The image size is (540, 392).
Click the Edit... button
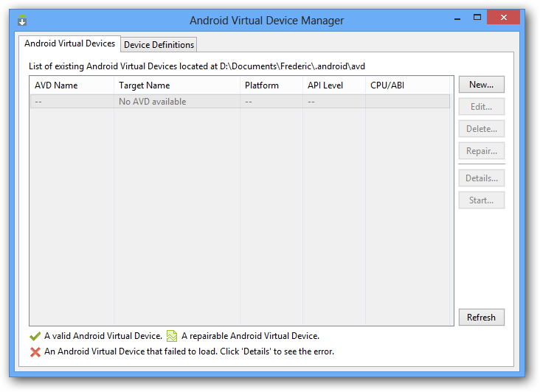[x=481, y=107]
